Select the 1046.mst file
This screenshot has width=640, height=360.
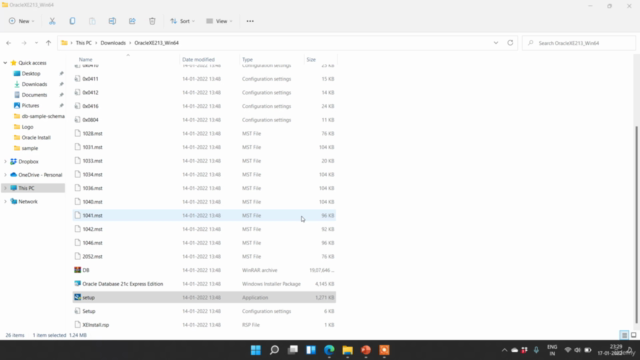point(204,243)
